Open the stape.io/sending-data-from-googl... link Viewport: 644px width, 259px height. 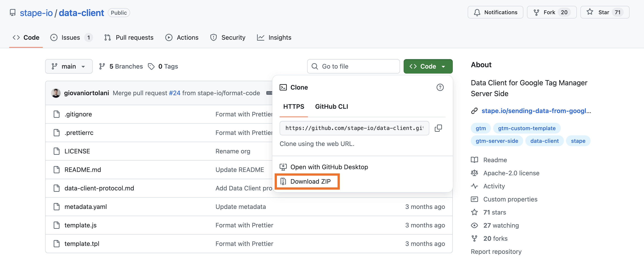536,111
